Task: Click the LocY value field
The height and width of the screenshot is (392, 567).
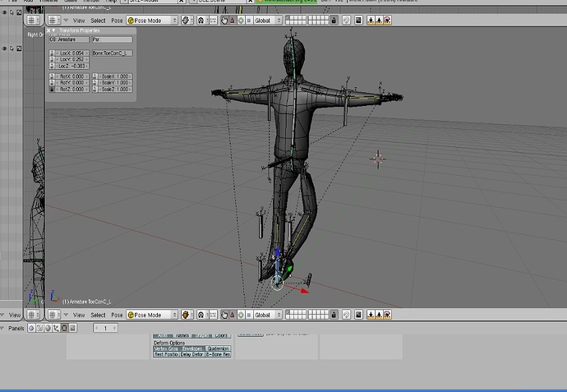Action: [x=72, y=60]
